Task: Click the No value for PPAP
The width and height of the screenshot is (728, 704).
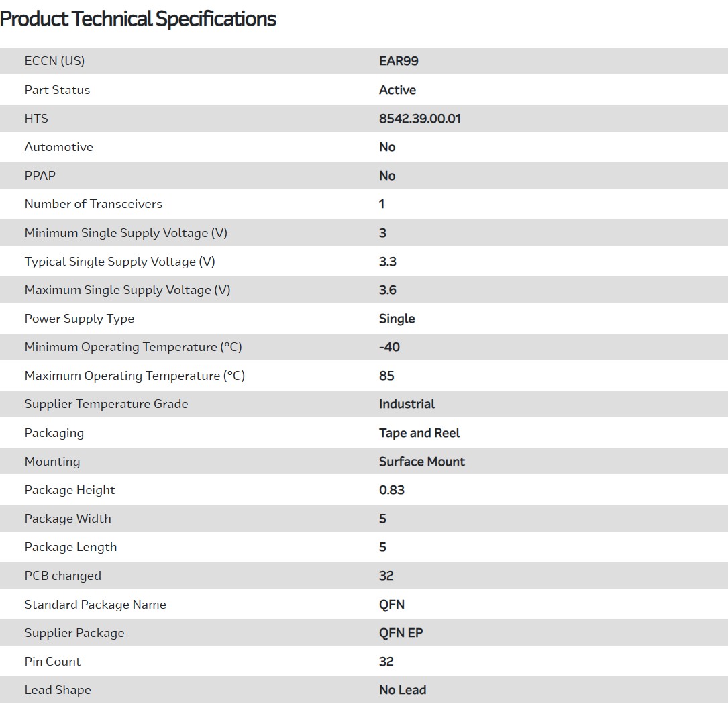Action: point(387,176)
